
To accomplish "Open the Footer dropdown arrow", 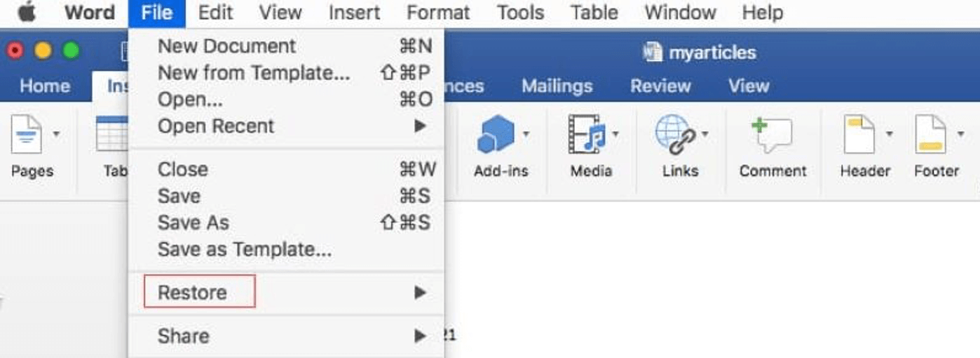I will [960, 133].
